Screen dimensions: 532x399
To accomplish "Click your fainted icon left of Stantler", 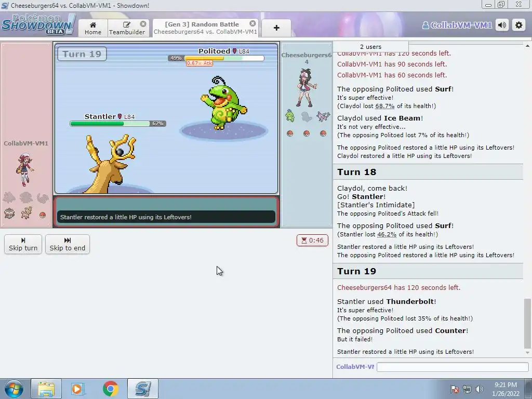I will click(x=9, y=214).
